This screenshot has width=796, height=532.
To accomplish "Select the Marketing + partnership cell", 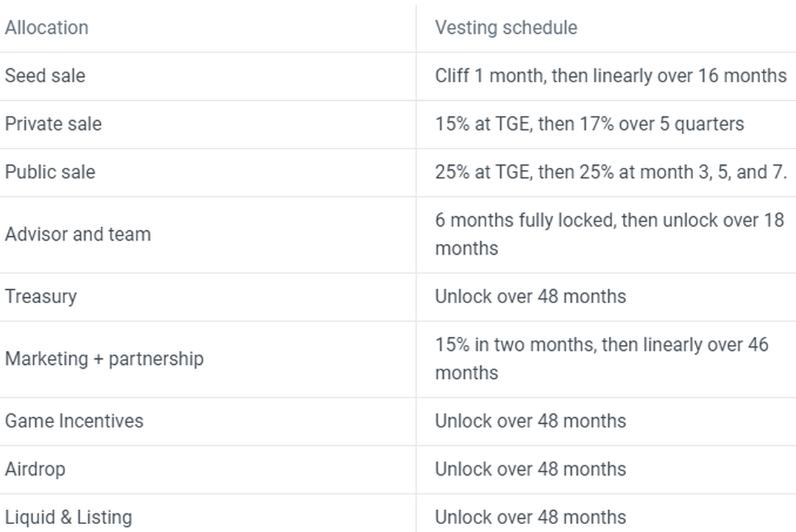I will pyautogui.click(x=104, y=359).
